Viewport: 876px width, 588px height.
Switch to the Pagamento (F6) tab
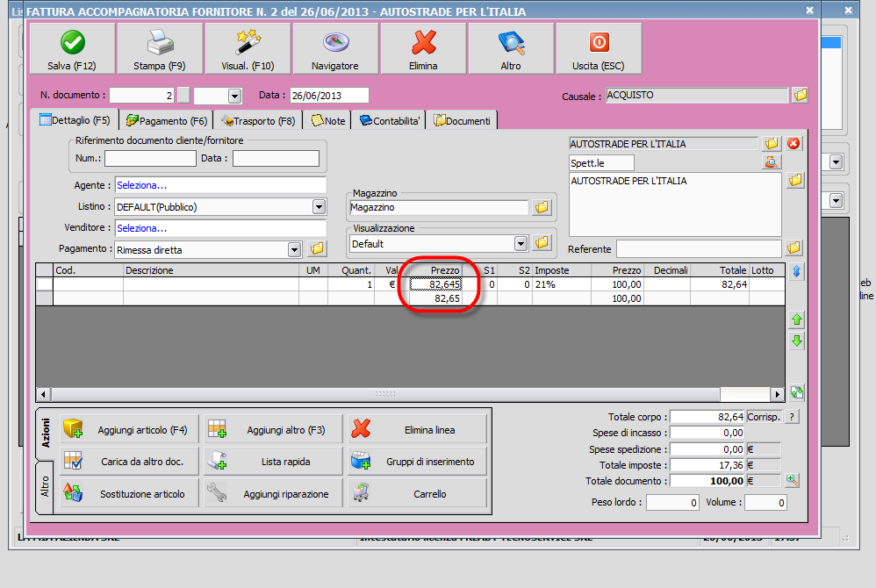167,120
